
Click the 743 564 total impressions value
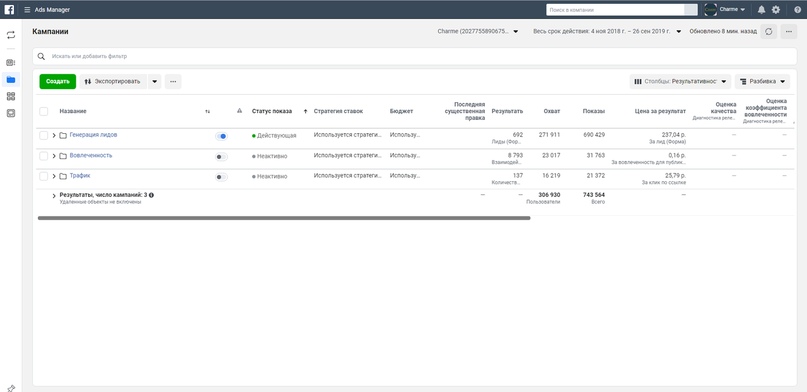[594, 195]
